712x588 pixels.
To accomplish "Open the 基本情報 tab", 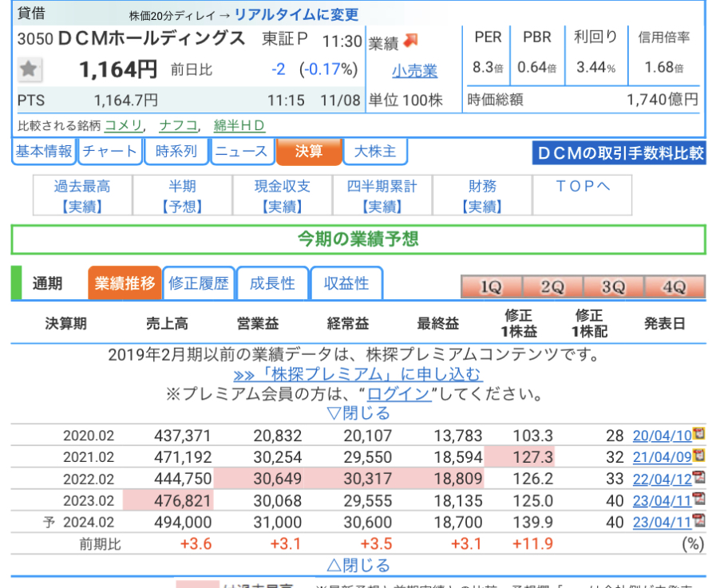I will 44,151.
